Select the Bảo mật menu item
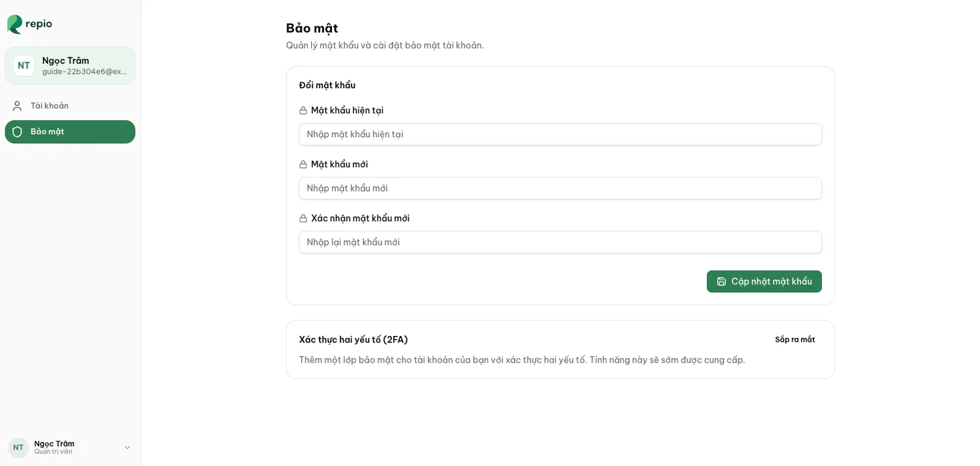This screenshot has height=466, width=980. (x=70, y=132)
